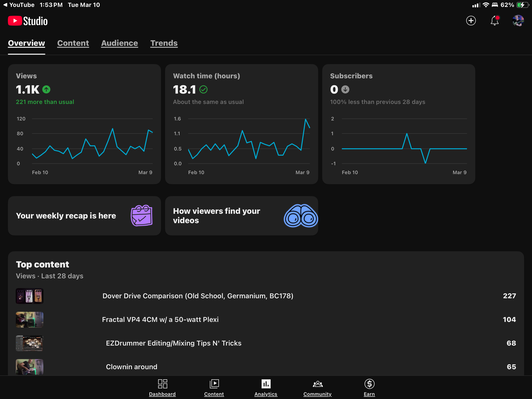Open the Subscribers chart card
The width and height of the screenshot is (532, 399).
(x=399, y=124)
